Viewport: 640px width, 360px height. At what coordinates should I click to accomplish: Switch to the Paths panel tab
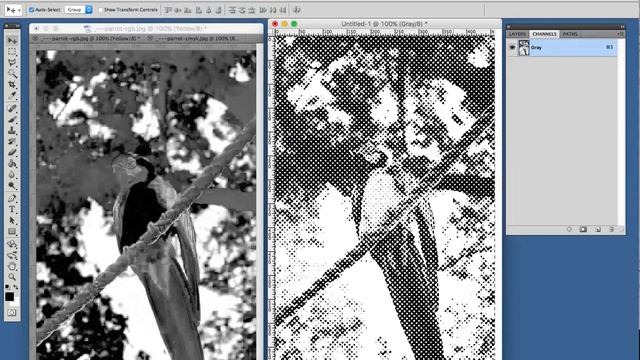570,34
